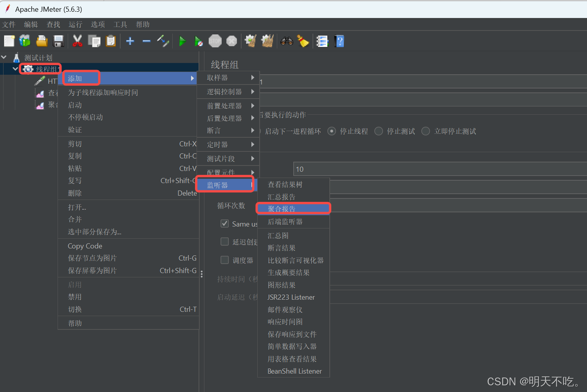Open the Templates icon in toolbar
This screenshot has width=587, height=392.
click(x=25, y=41)
